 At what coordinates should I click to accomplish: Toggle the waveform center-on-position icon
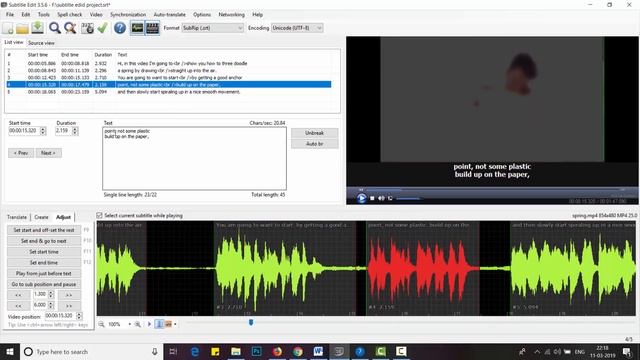(160, 324)
